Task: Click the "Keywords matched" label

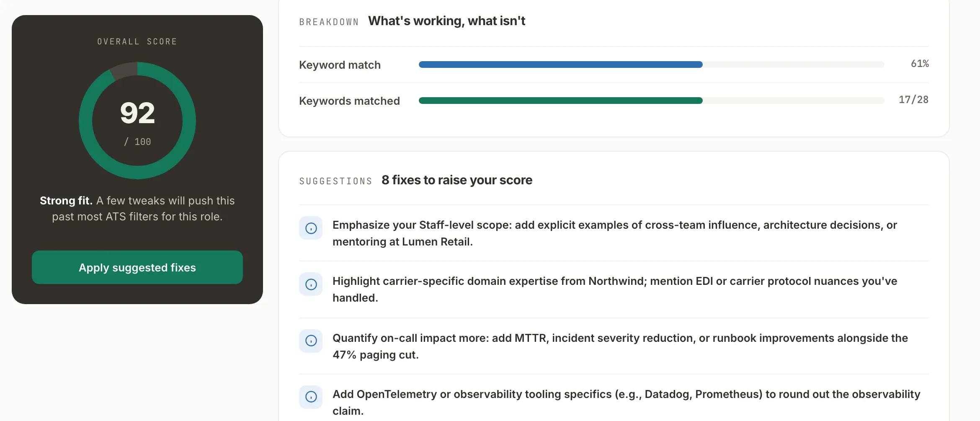Action: click(349, 101)
